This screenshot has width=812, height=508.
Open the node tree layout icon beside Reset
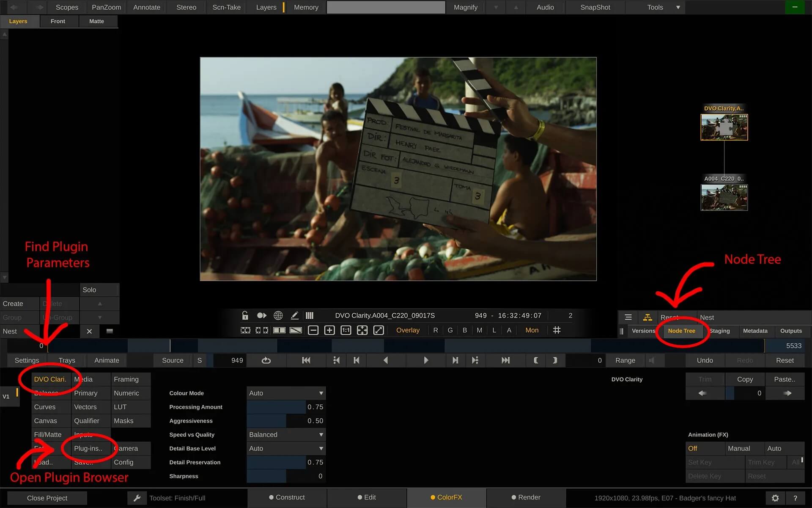pos(648,317)
